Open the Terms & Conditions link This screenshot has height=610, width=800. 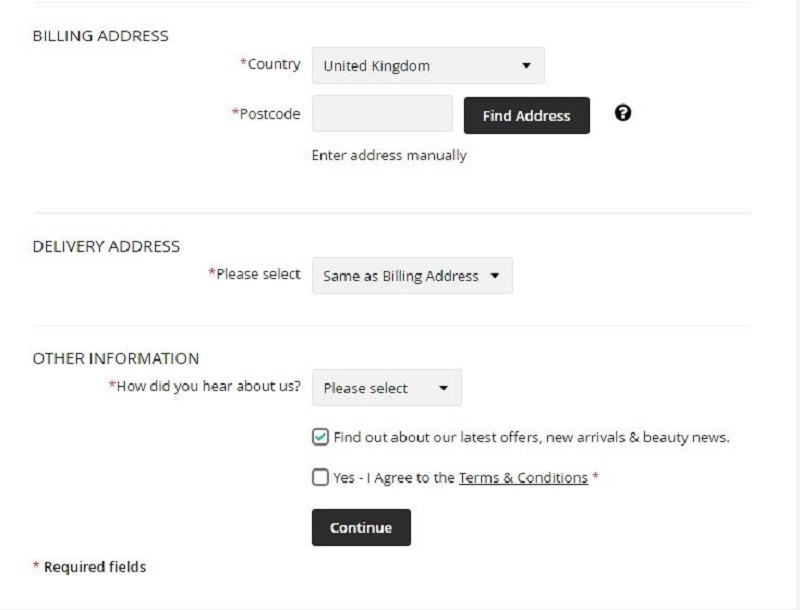[x=523, y=478]
